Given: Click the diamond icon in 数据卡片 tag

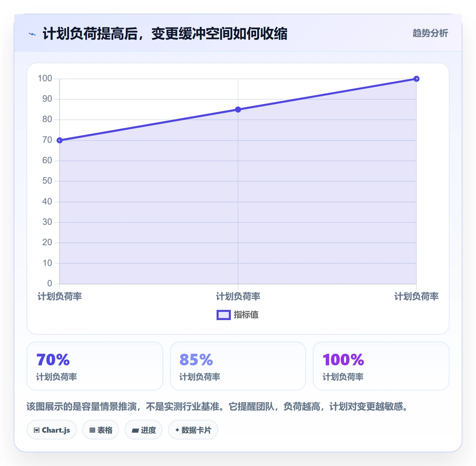Looking at the screenshot, I should [177, 430].
